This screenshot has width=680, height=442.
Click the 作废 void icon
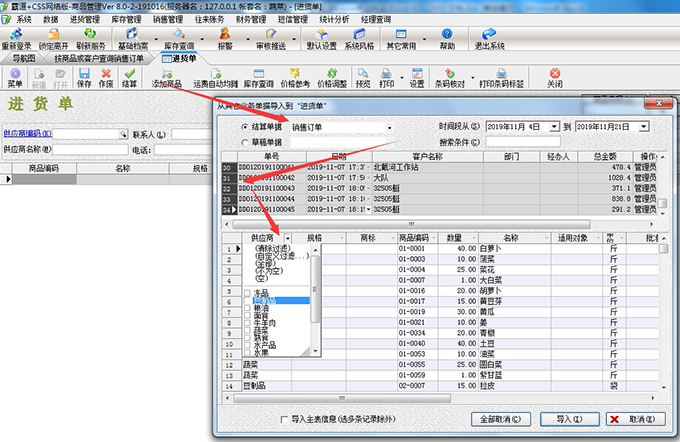(x=106, y=73)
